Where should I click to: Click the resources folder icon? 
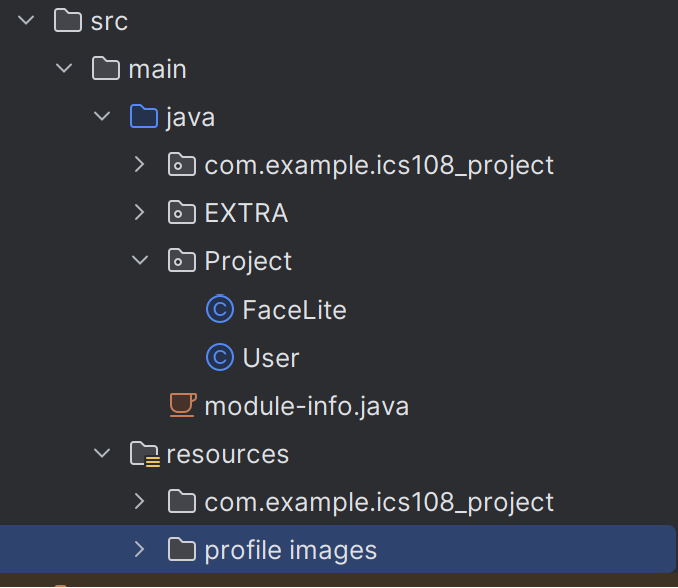[145, 455]
